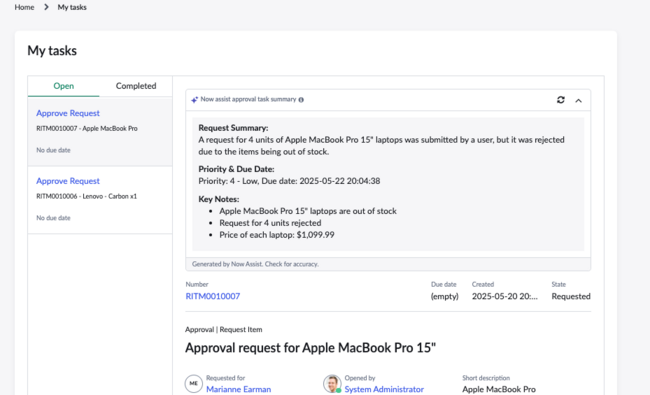Click the 'Key Notes:' heading
650x395 pixels.
pos(218,199)
